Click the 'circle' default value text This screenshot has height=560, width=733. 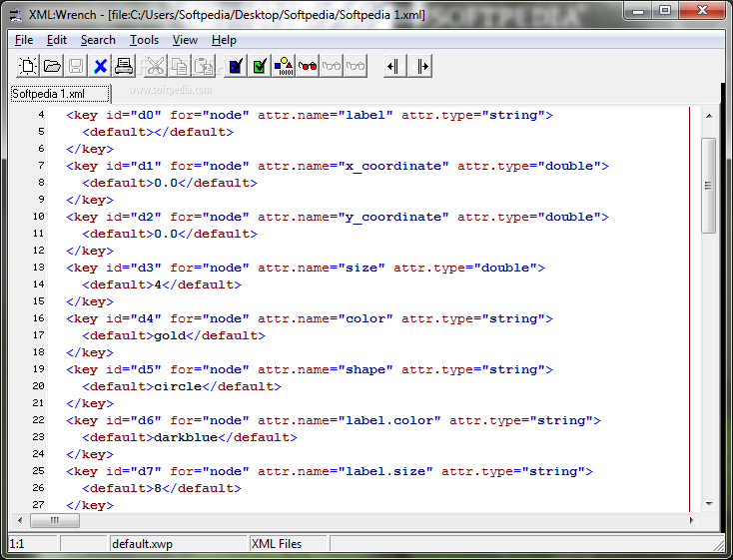coord(178,386)
